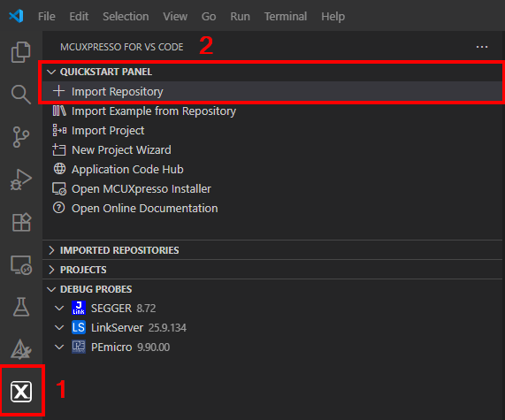
Task: Select Open MCUXpresso Installer
Action: pos(272,188)
